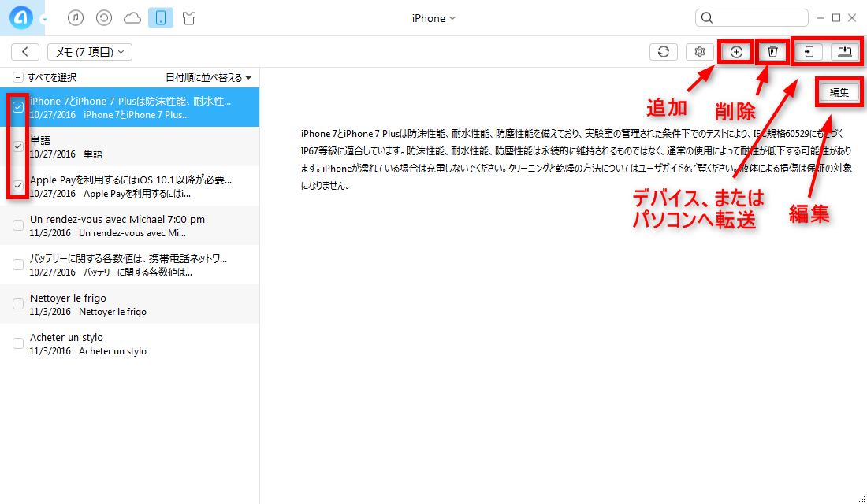This screenshot has height=504, width=867.
Task: Check the Nettoyer le frigo checkbox
Action: [x=18, y=304]
